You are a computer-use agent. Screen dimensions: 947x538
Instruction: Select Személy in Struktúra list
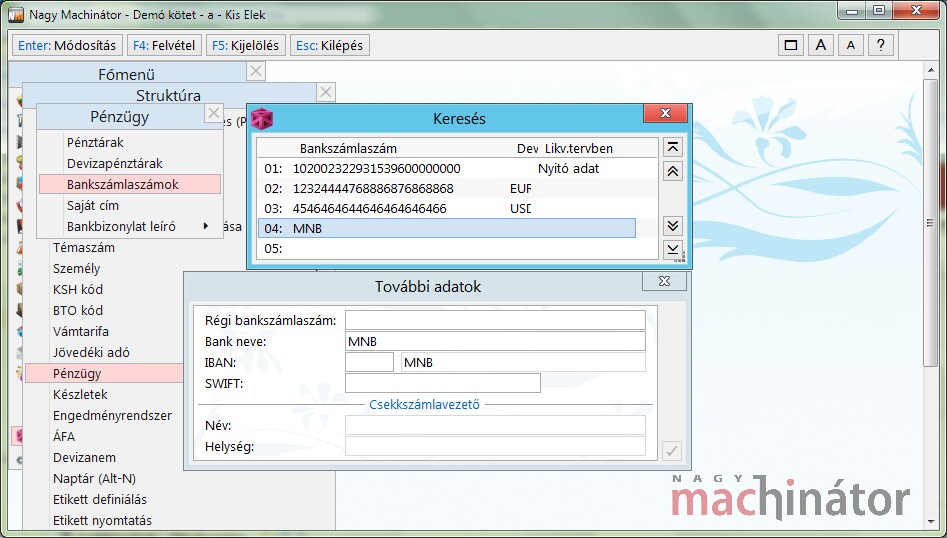pos(77,269)
